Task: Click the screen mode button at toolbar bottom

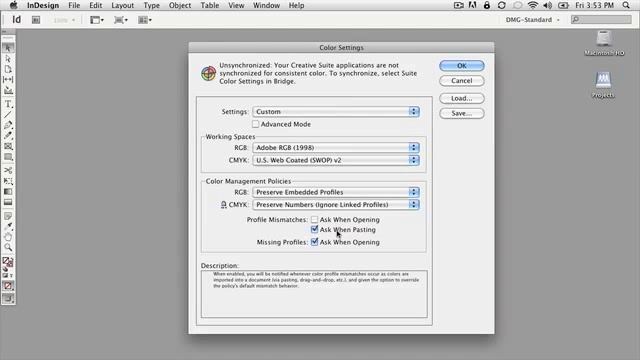Action: (8, 299)
